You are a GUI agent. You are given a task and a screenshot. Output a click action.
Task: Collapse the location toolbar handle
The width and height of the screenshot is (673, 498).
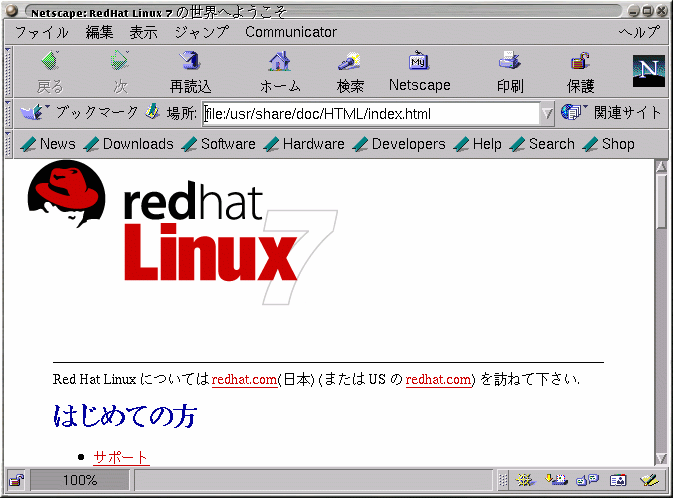tap(8, 113)
